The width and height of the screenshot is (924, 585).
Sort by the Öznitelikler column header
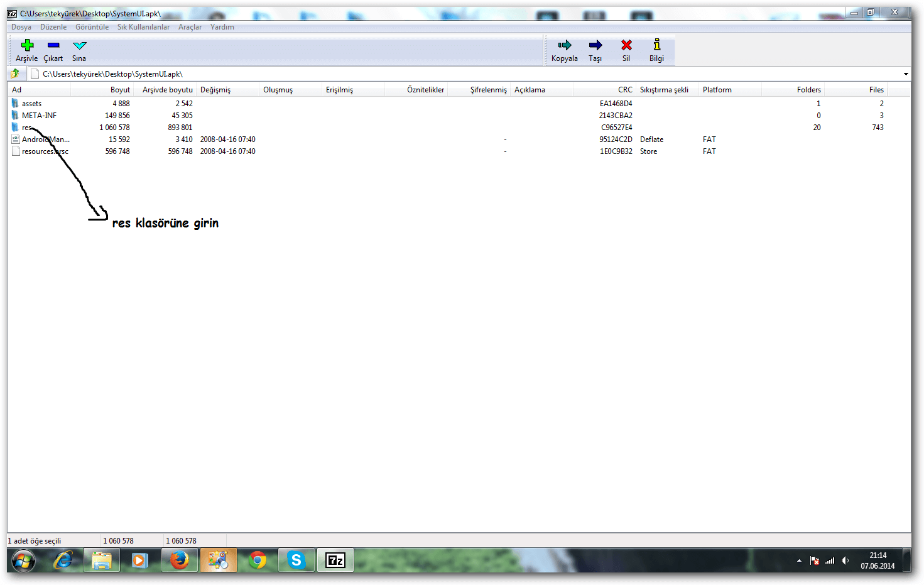point(416,90)
